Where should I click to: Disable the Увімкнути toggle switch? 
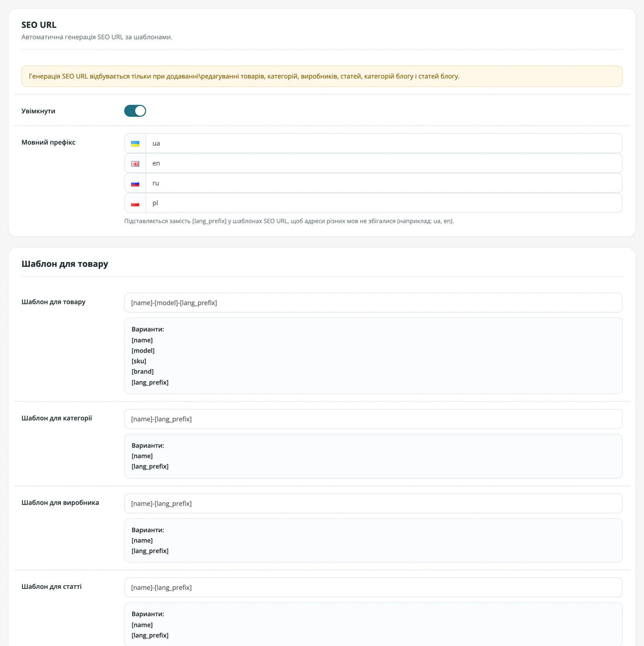(135, 111)
